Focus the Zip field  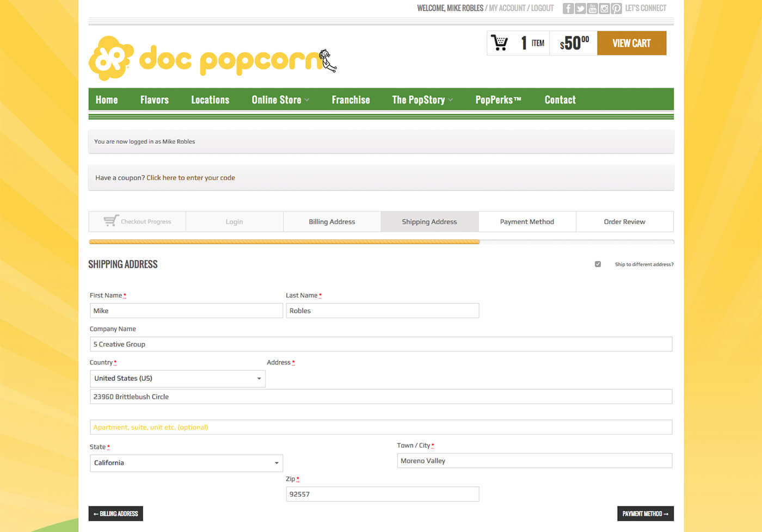pos(383,494)
